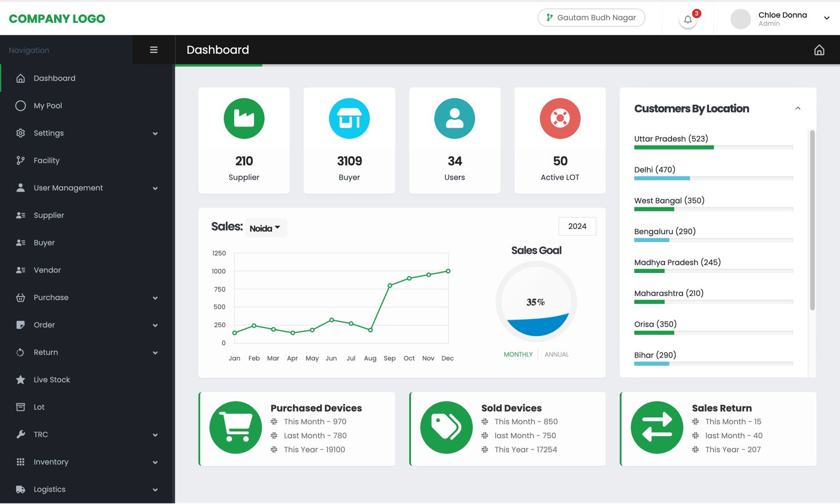Click the Purchased Devices cart icon
840x504 pixels.
(236, 427)
